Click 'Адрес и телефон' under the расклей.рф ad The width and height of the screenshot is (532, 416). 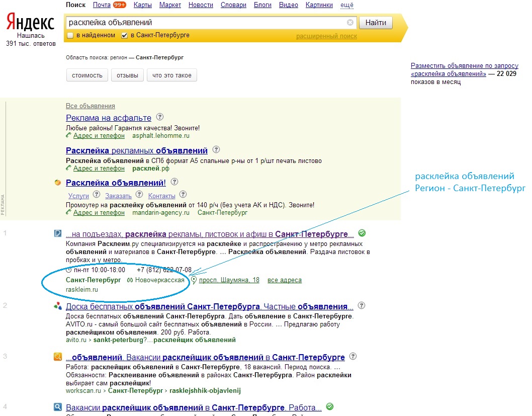99,169
